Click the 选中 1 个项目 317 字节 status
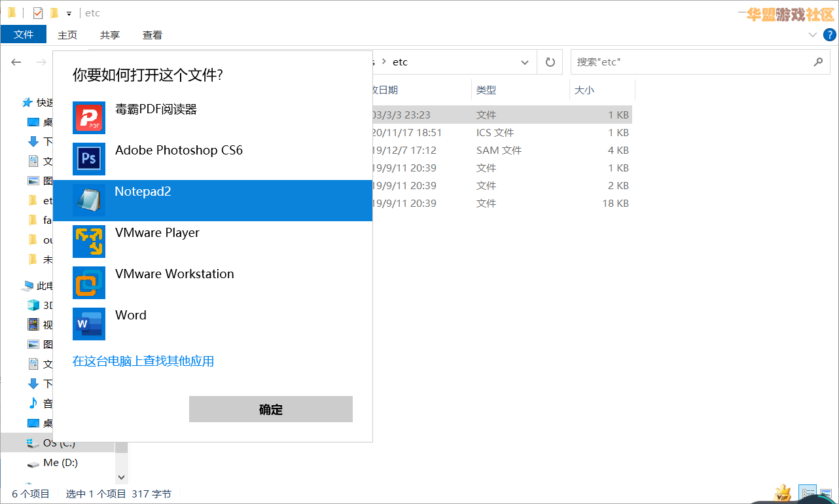Image resolution: width=839 pixels, height=504 pixels. click(118, 494)
